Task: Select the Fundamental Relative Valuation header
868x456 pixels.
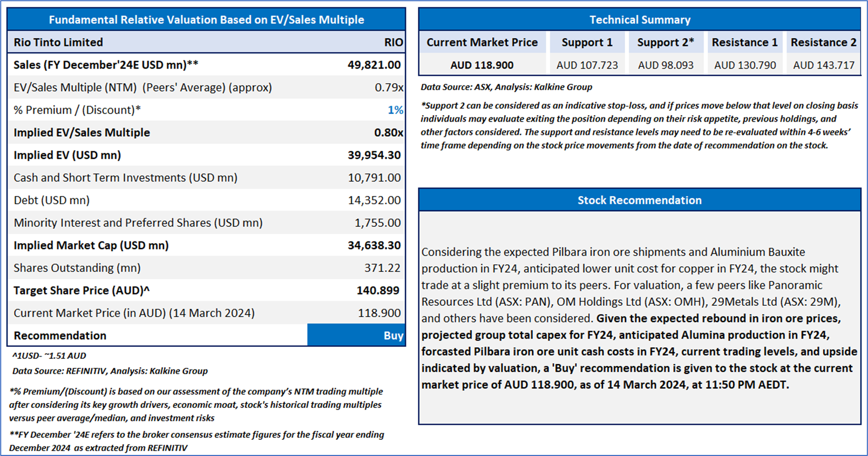Action: 206,19
